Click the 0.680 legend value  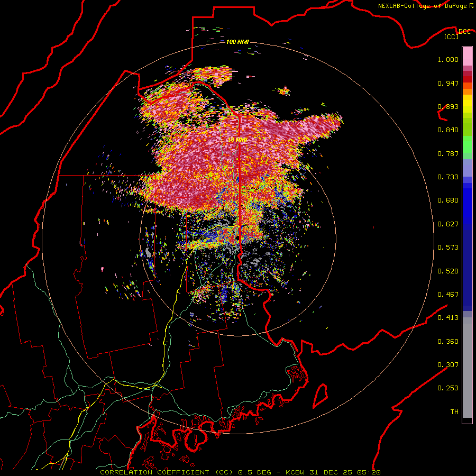pyautogui.click(x=448, y=200)
